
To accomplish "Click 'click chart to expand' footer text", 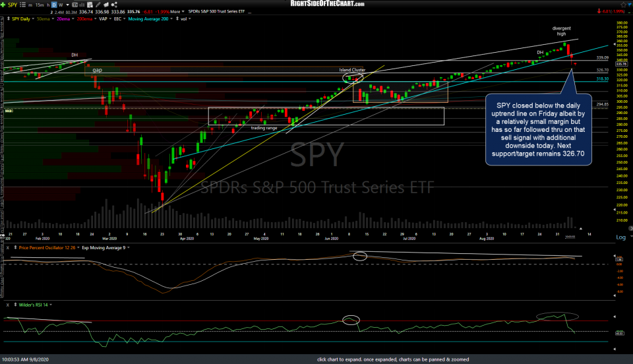I will pos(393,359).
